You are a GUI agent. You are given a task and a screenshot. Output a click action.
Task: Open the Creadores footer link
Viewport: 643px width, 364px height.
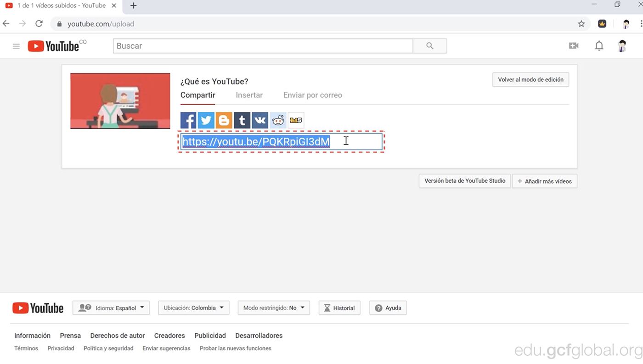click(x=169, y=336)
